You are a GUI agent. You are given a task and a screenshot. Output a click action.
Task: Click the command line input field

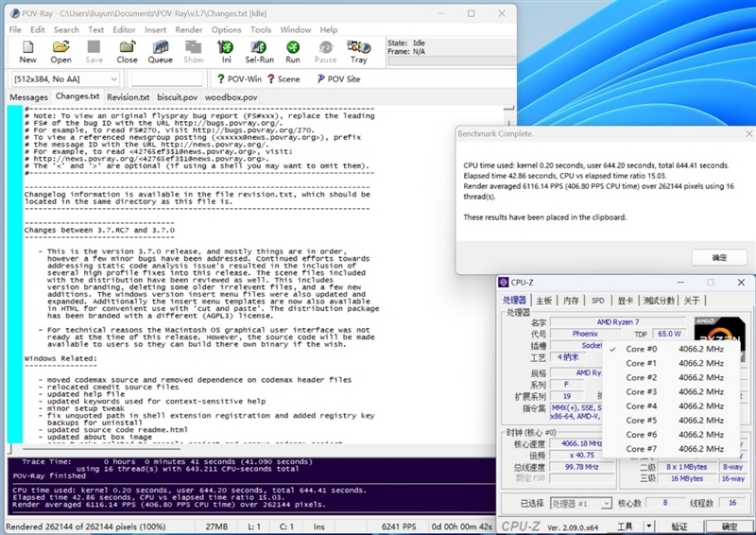(x=166, y=79)
